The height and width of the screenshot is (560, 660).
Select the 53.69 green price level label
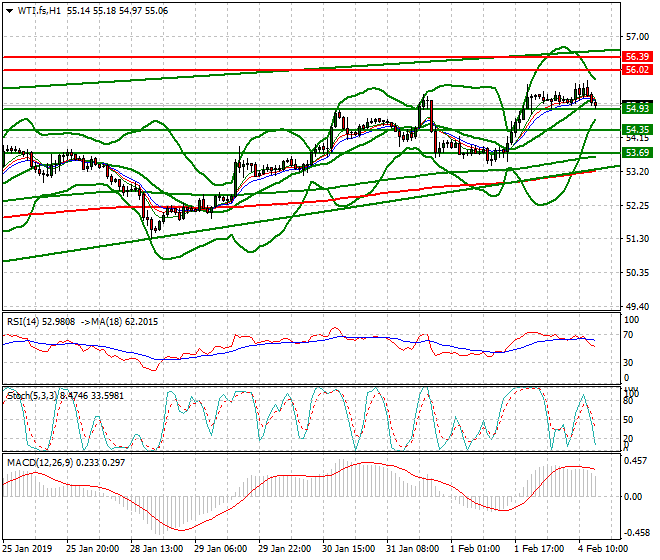[637, 152]
